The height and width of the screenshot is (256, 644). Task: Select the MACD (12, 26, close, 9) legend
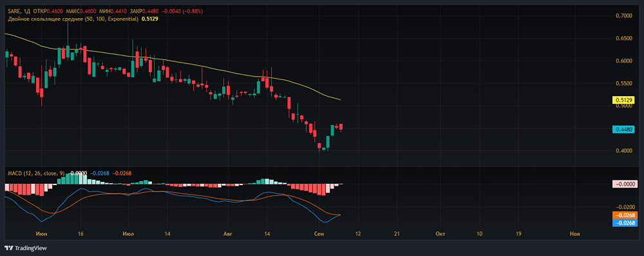(37, 173)
